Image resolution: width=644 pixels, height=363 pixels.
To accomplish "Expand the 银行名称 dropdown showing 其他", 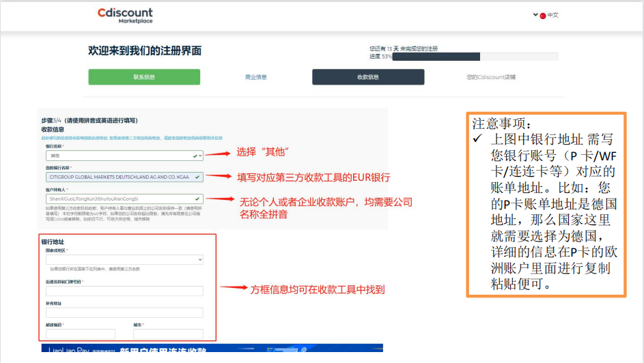I will pos(123,156).
